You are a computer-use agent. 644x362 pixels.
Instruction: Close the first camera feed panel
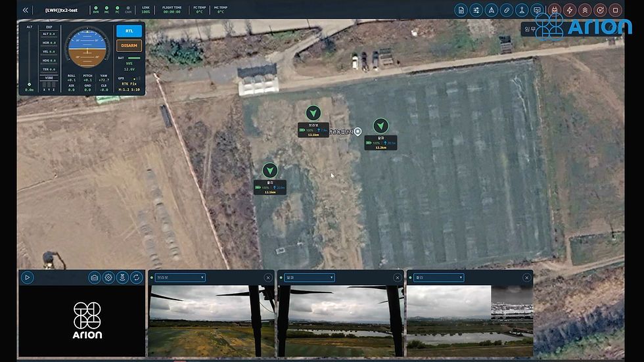268,278
